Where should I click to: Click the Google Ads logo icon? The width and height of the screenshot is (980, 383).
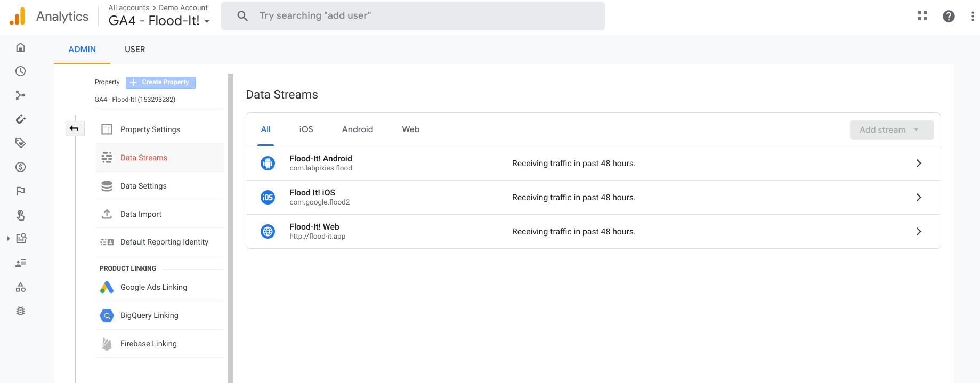[x=107, y=287]
